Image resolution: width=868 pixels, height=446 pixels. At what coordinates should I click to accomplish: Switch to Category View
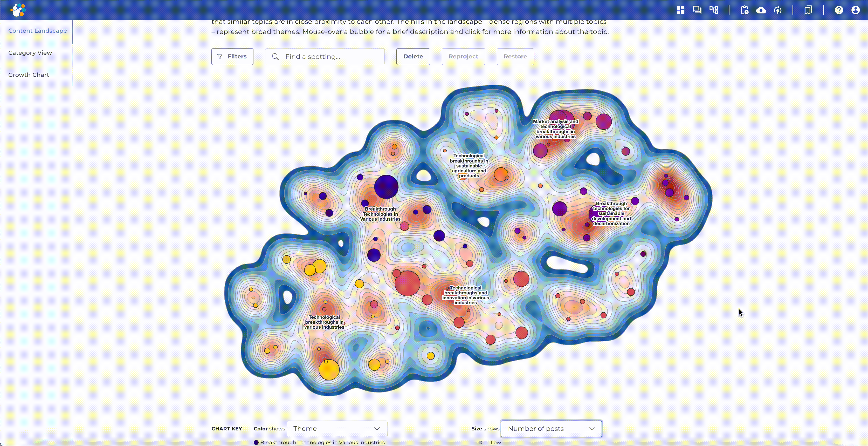pos(30,53)
